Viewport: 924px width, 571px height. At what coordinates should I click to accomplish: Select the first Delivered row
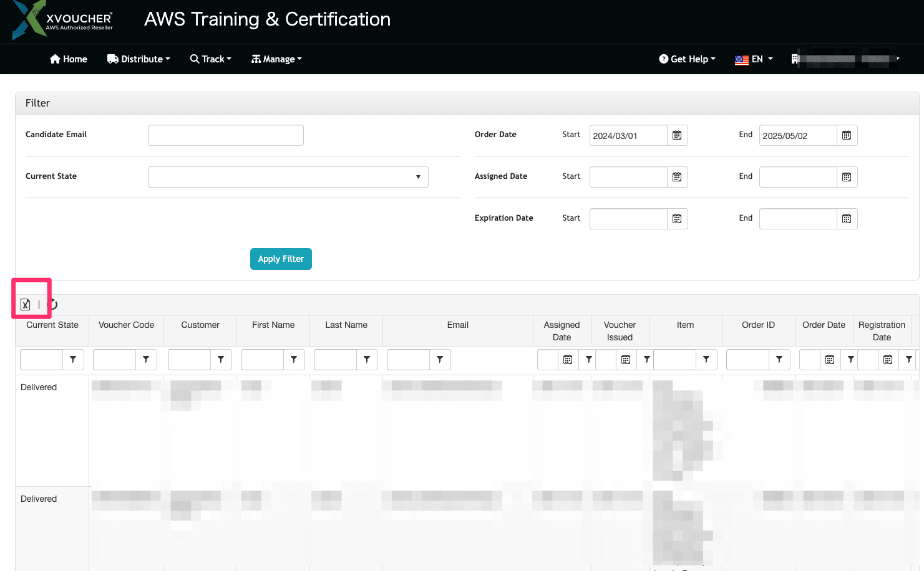467,431
